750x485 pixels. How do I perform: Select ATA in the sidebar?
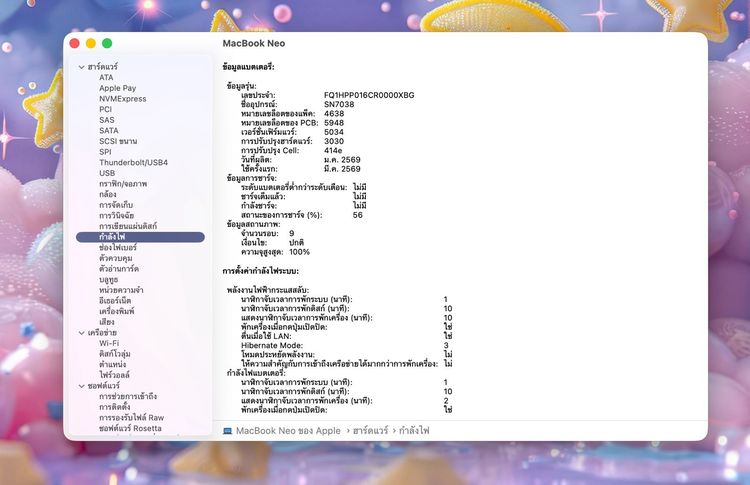click(106, 77)
